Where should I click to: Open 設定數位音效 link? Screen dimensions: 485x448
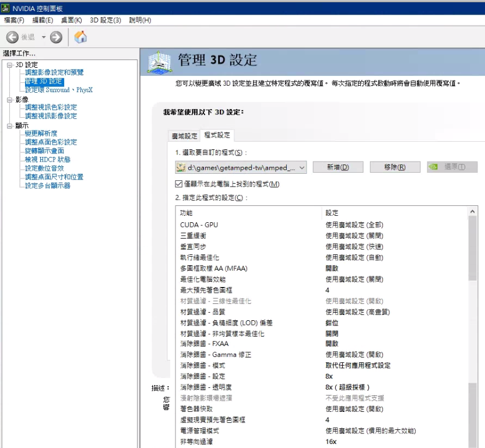pos(44,168)
